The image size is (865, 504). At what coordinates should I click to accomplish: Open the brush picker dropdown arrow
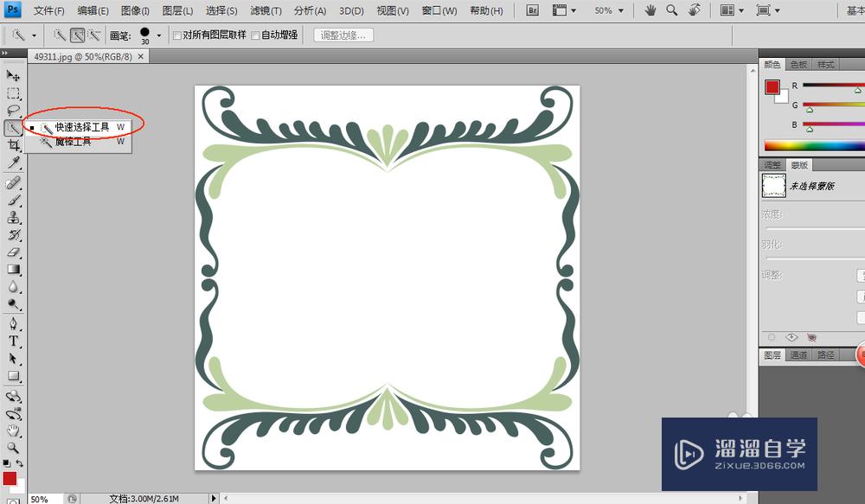pos(159,35)
